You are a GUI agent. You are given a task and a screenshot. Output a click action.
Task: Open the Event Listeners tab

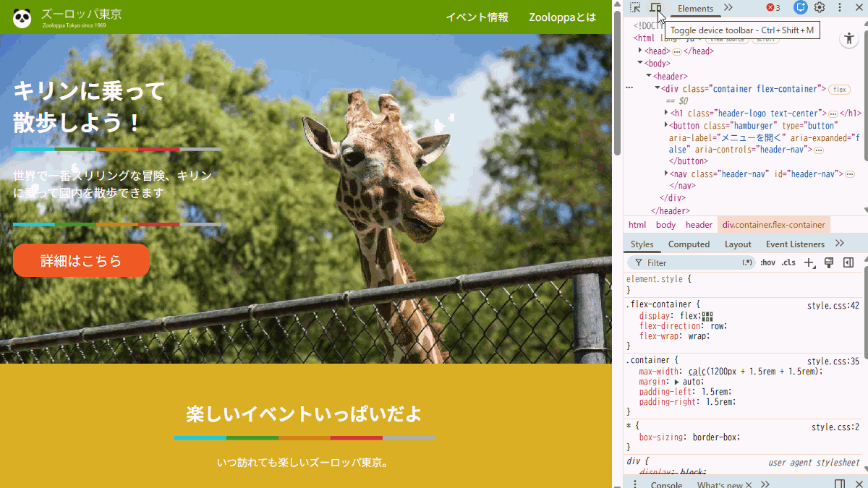[795, 244]
